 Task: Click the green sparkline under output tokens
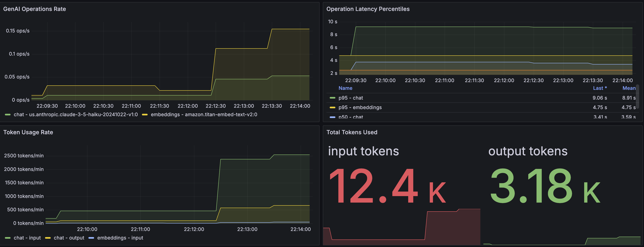562,241
